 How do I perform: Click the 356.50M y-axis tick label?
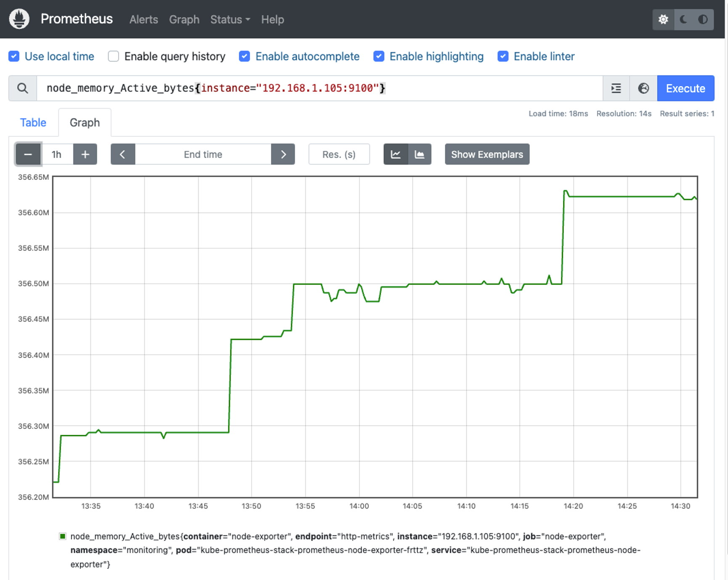pyautogui.click(x=33, y=284)
